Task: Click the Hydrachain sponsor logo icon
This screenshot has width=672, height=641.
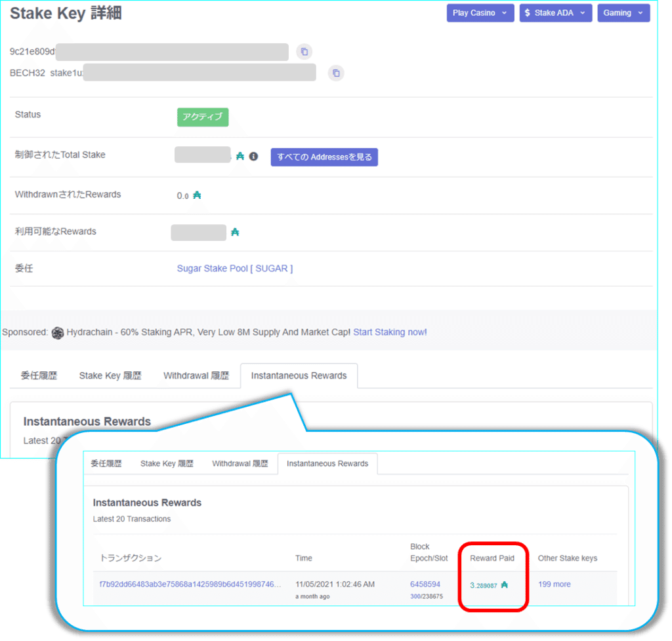Action: 58,333
